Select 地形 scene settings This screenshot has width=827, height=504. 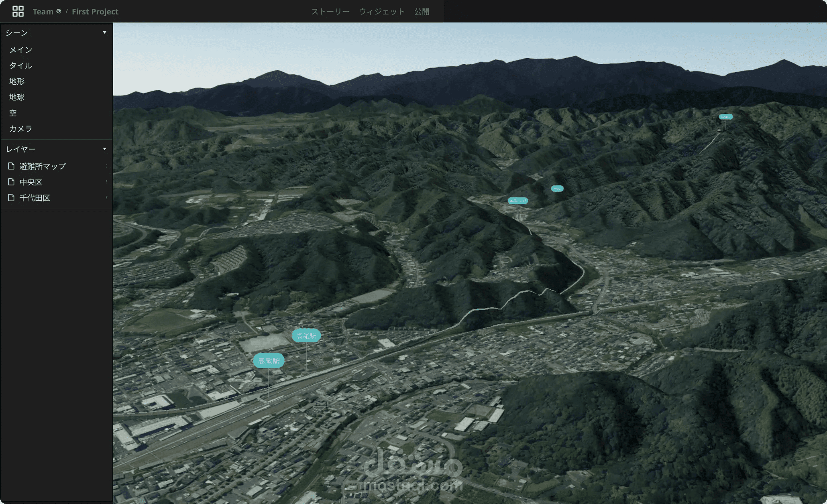coord(18,81)
